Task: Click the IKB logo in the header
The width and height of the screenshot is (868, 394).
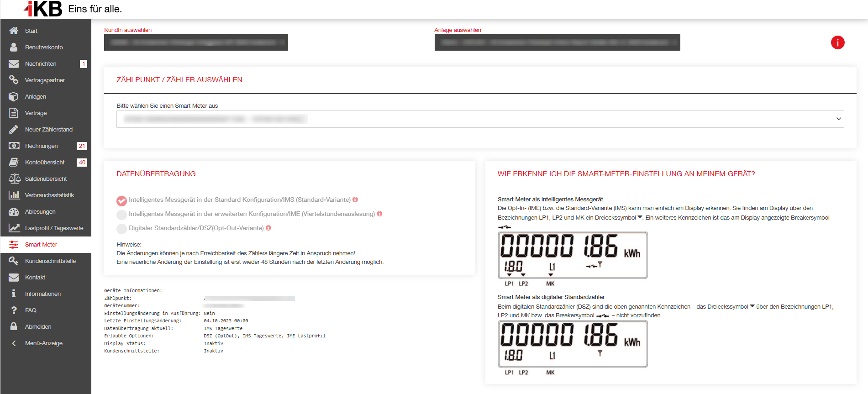Action: pyautogui.click(x=43, y=9)
